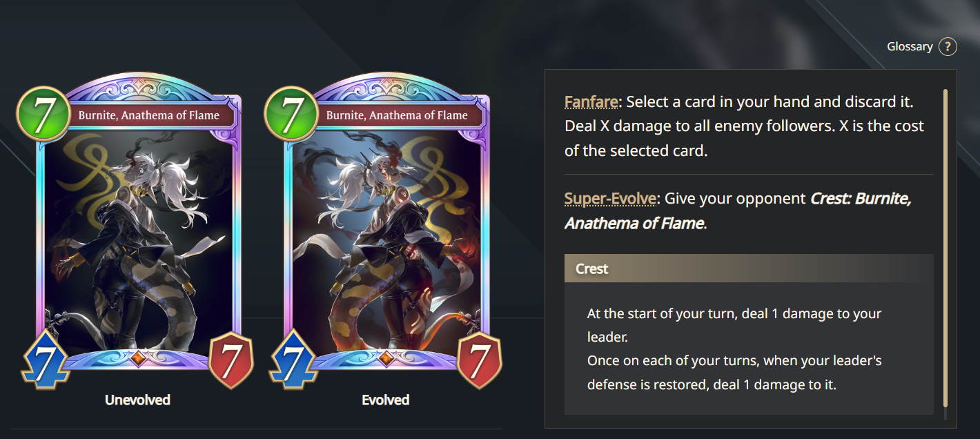The height and width of the screenshot is (439, 980).
Task: Click the Unevolved card name banner
Action: (148, 115)
